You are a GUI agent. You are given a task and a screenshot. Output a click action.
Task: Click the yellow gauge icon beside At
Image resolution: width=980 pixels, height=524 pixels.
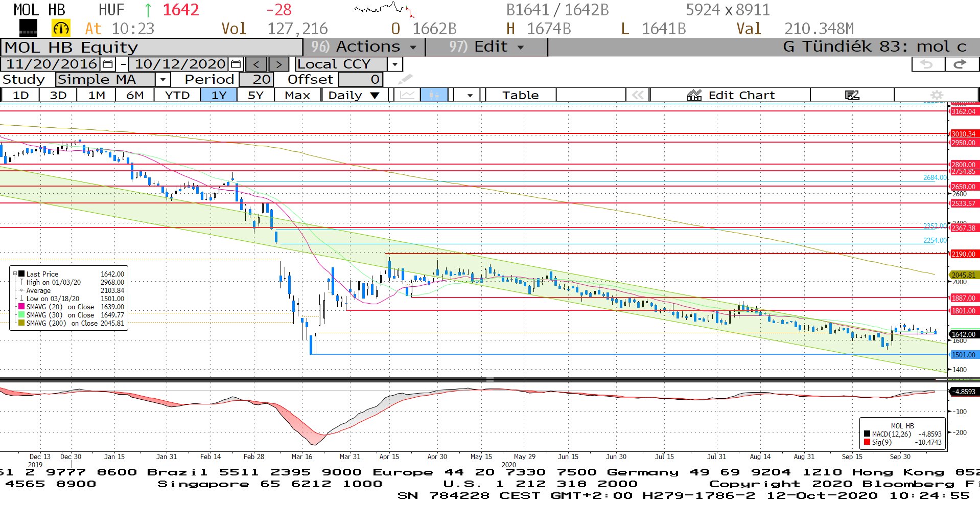[x=61, y=29]
